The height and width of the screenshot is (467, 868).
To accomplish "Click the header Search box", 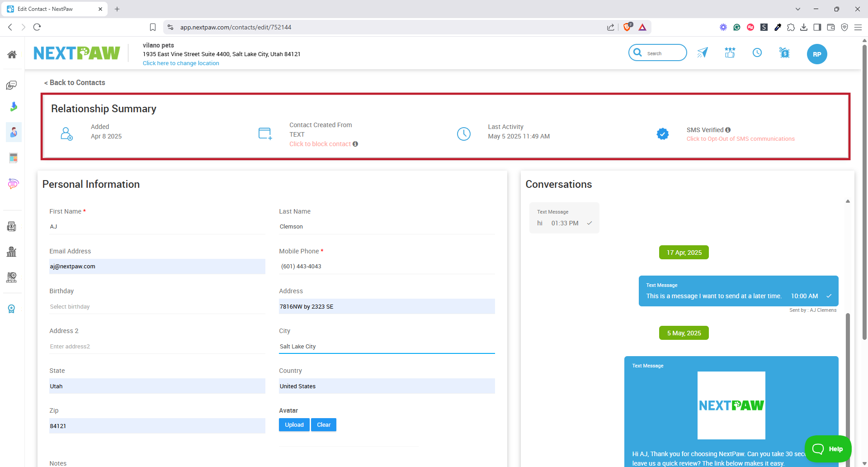I will pyautogui.click(x=658, y=52).
